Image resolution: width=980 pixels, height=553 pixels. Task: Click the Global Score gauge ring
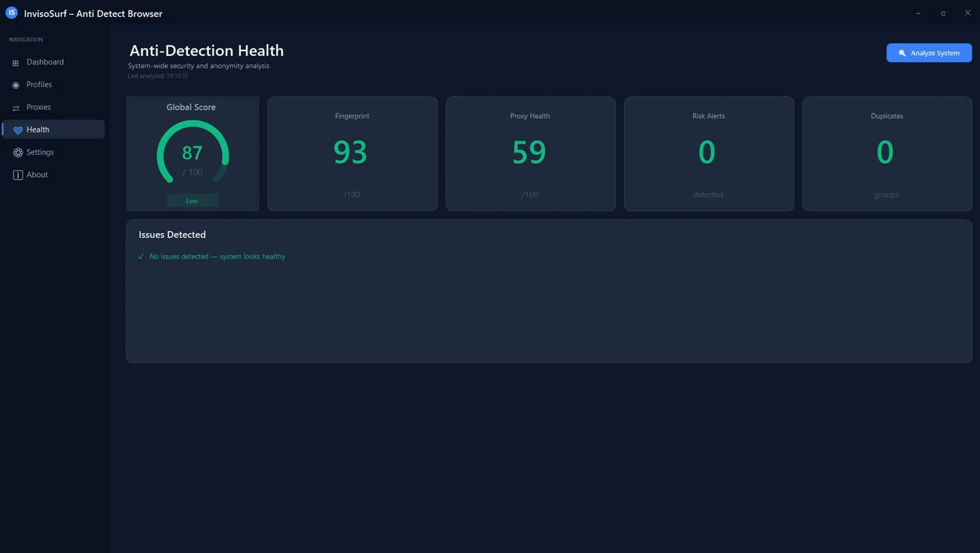(x=192, y=152)
